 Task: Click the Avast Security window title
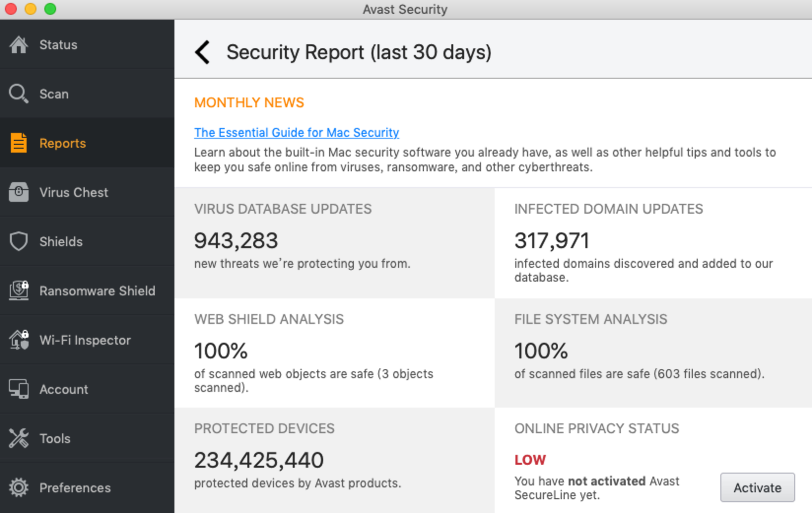pos(405,9)
